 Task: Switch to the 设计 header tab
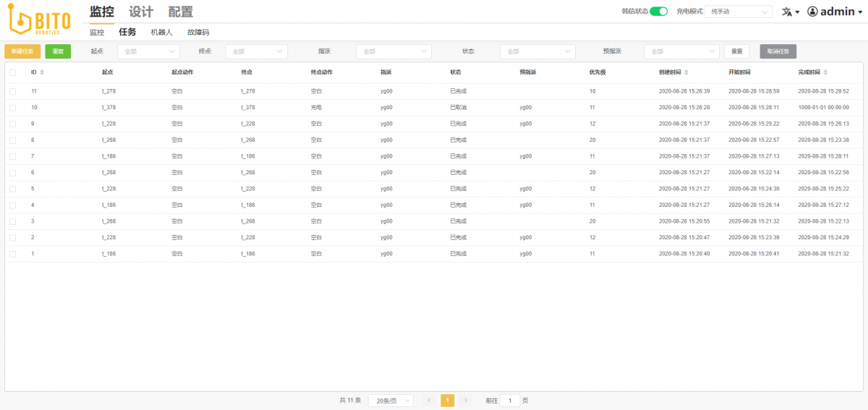[141, 12]
